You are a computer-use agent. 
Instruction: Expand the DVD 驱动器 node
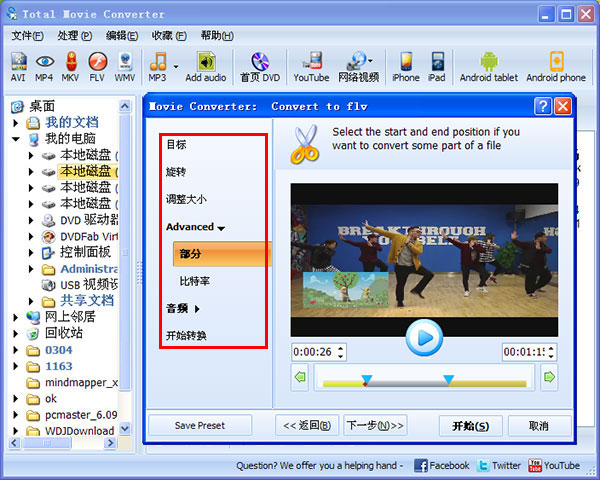(31, 220)
